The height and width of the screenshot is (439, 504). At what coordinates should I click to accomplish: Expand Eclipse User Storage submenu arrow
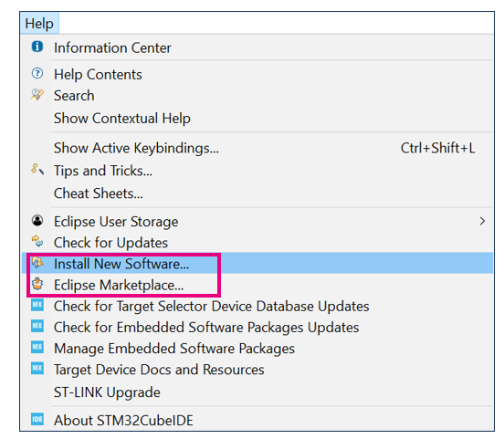click(x=482, y=221)
